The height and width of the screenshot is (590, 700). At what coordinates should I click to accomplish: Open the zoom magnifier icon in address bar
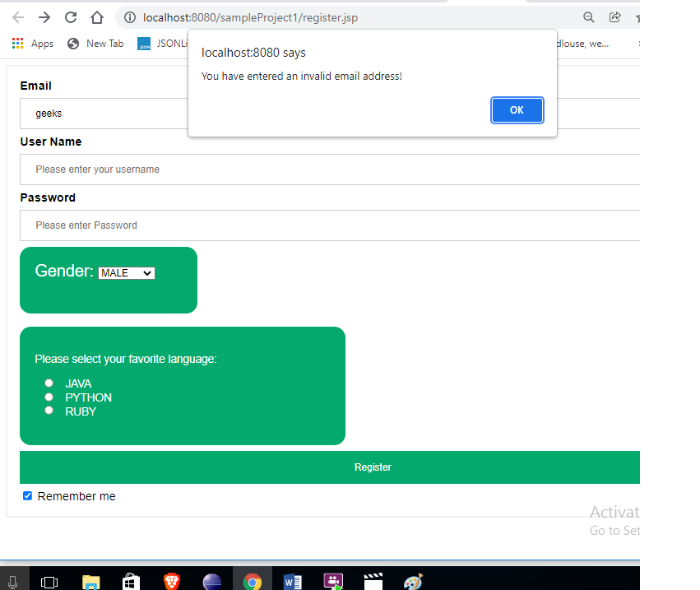coord(588,17)
